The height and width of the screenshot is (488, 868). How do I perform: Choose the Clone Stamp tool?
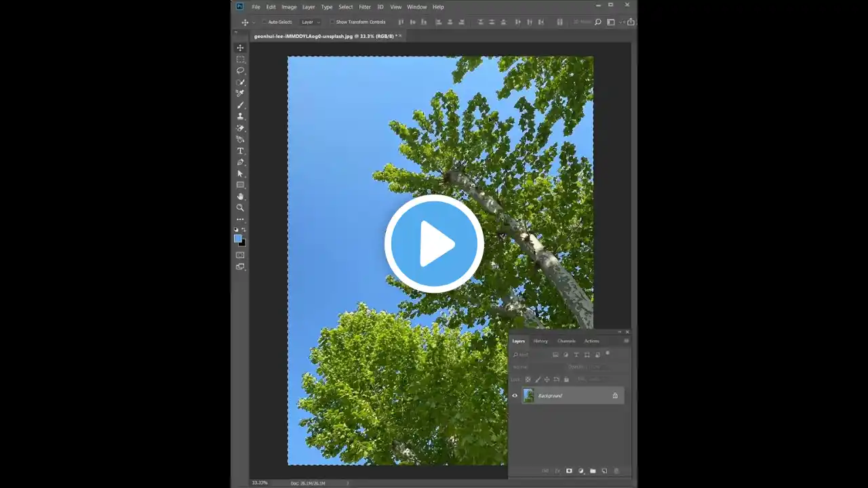tap(240, 117)
